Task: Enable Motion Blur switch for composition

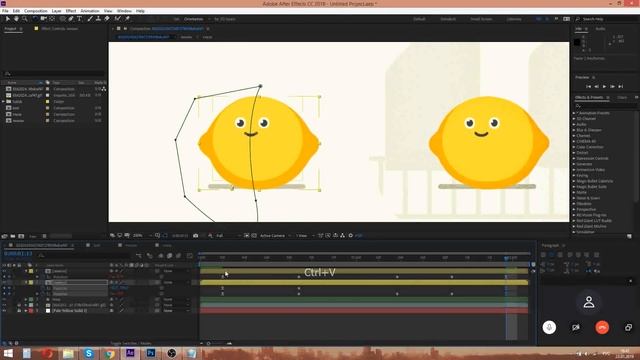Action: click(x=178, y=256)
